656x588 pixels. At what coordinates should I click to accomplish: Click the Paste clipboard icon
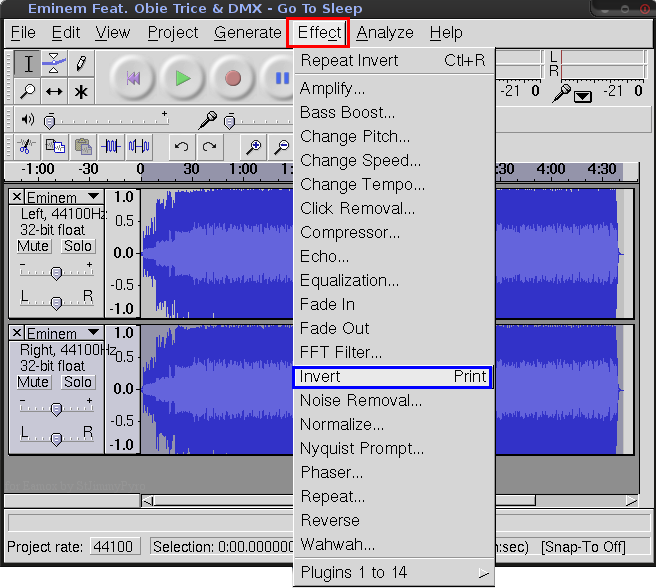(83, 146)
